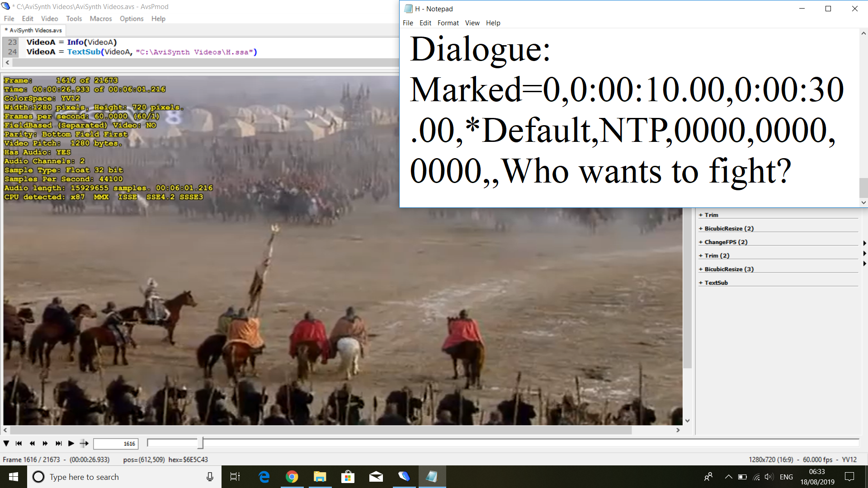This screenshot has width=868, height=488.
Task: Open Google Chrome from the taskbar
Action: point(292,477)
